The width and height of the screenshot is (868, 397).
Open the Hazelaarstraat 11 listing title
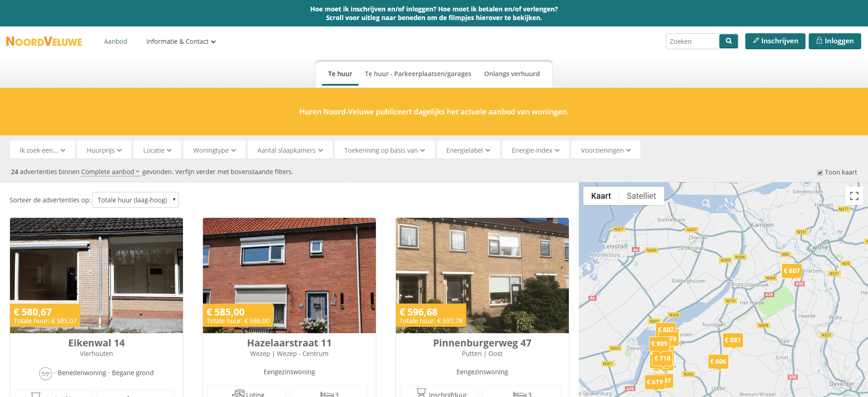289,343
